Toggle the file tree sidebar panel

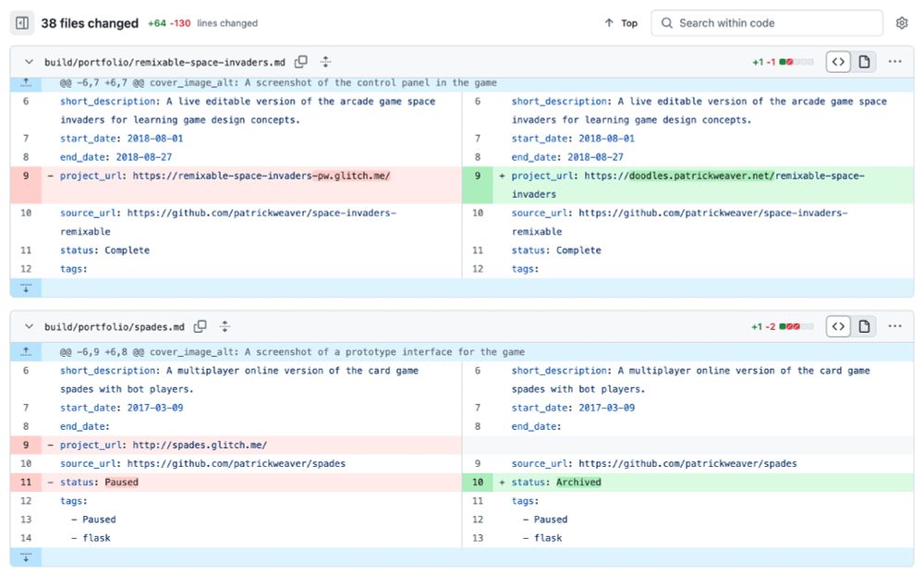pyautogui.click(x=22, y=23)
